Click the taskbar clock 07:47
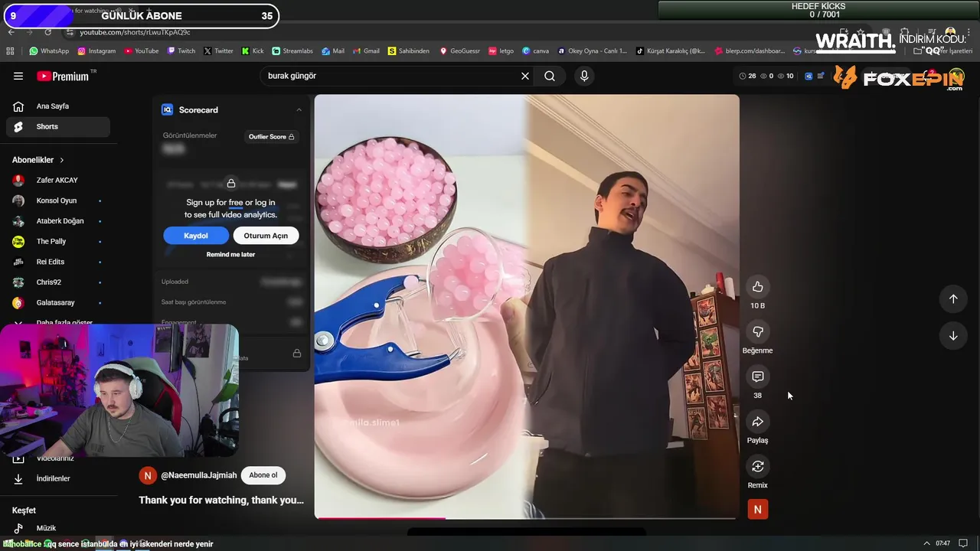Screen dimensions: 980x551 (942, 543)
